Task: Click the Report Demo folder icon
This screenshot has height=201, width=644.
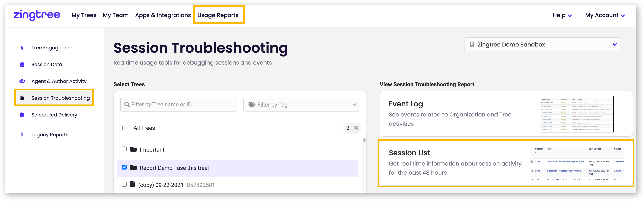Action: [x=134, y=167]
